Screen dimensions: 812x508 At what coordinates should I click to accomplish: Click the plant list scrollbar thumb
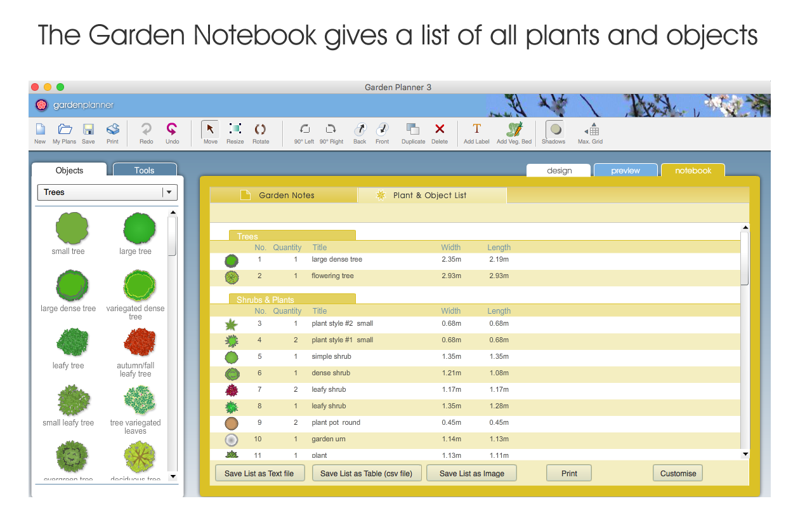coord(745,258)
